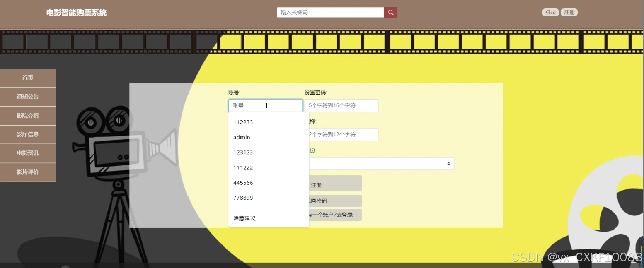Open 通知公告 in the sidebar

pos(28,97)
